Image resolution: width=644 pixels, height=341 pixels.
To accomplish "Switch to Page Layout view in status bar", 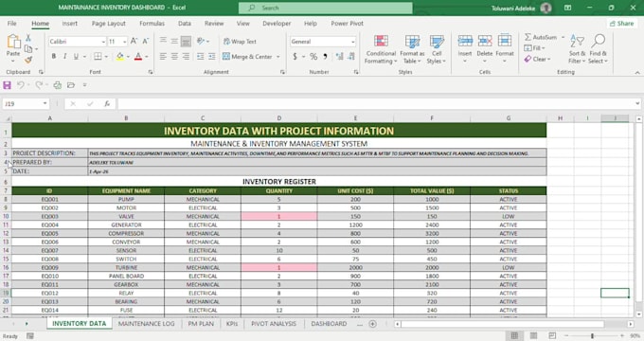I will [x=533, y=336].
